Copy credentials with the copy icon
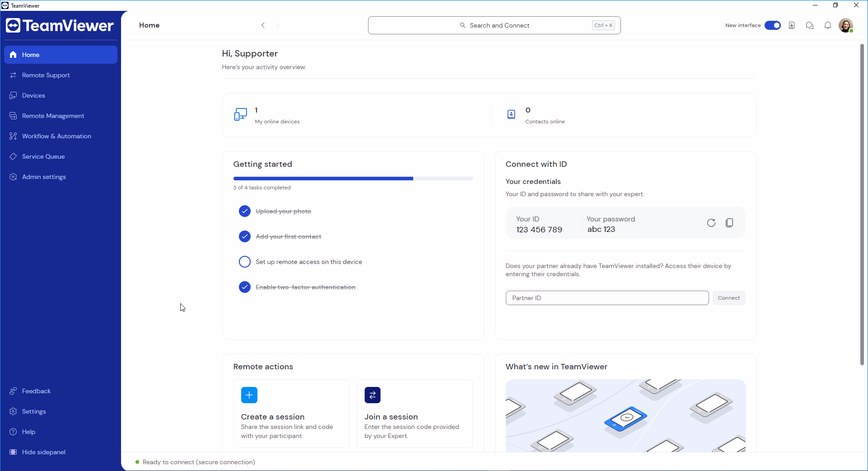Screen dimensions: 868x471 coord(729,222)
